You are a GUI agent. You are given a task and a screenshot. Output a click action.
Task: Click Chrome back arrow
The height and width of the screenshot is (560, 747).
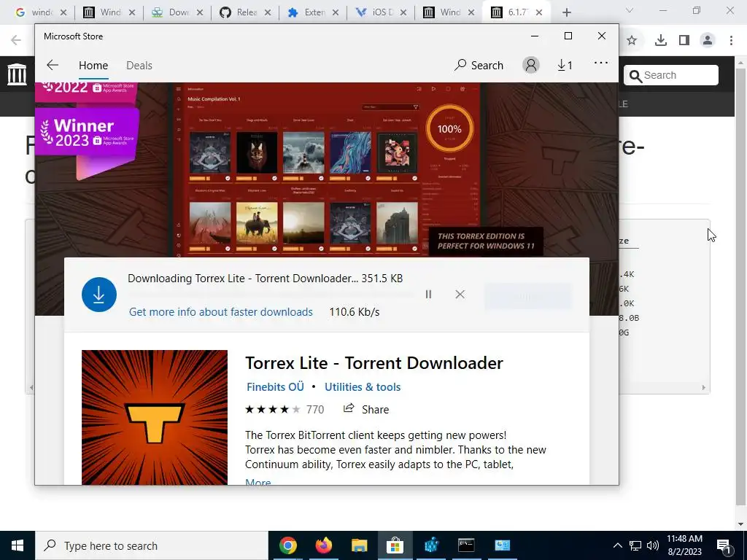tap(16, 41)
